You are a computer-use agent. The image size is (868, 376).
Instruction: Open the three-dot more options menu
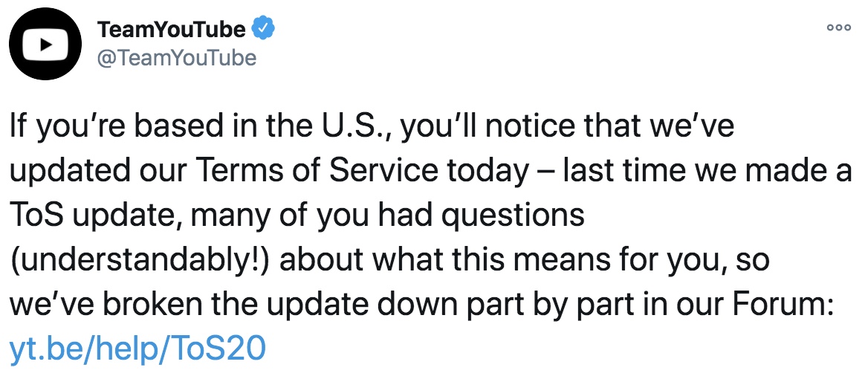point(839,27)
